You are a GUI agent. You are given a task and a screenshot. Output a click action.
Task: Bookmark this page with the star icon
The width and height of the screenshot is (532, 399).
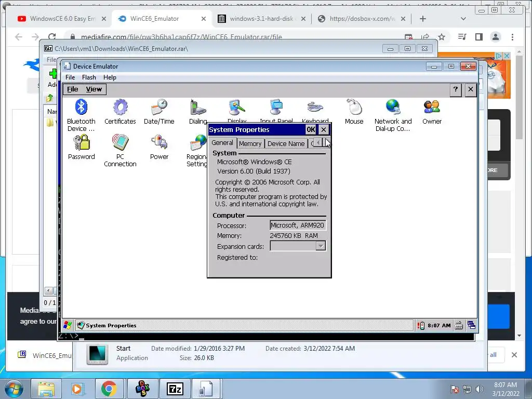point(442,37)
